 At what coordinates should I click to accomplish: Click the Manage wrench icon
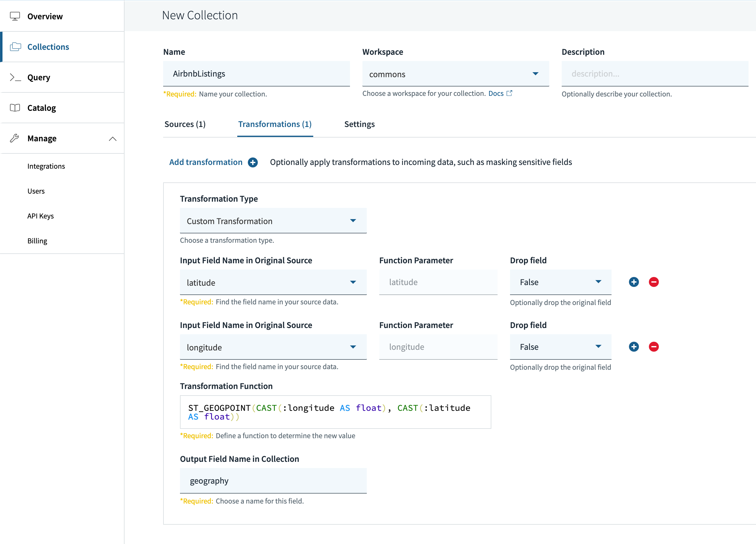coord(14,138)
